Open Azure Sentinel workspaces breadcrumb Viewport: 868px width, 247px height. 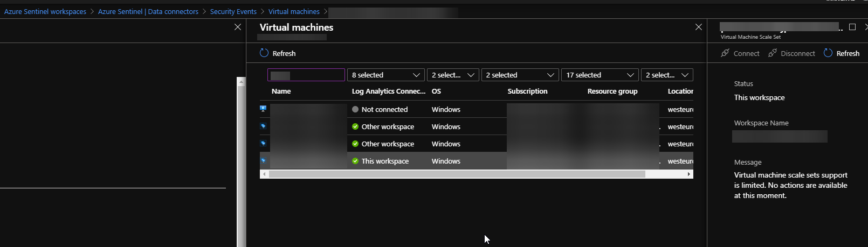45,11
